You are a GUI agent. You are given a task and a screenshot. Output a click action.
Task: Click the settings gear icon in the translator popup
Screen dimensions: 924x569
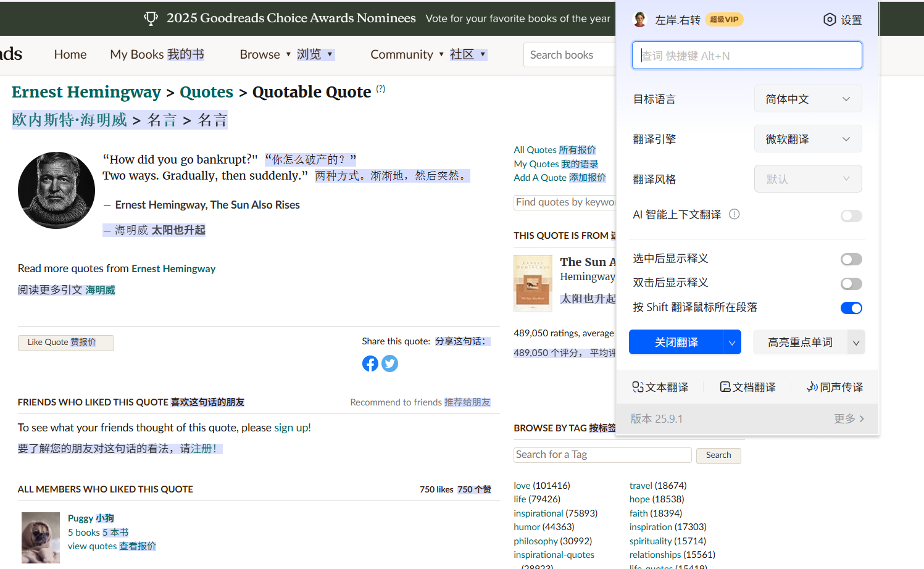pos(830,20)
